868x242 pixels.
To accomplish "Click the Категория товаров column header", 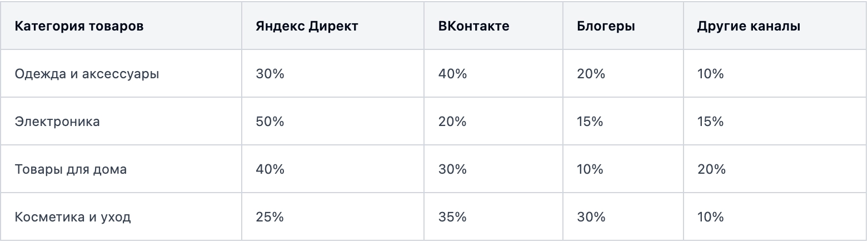I will [79, 26].
